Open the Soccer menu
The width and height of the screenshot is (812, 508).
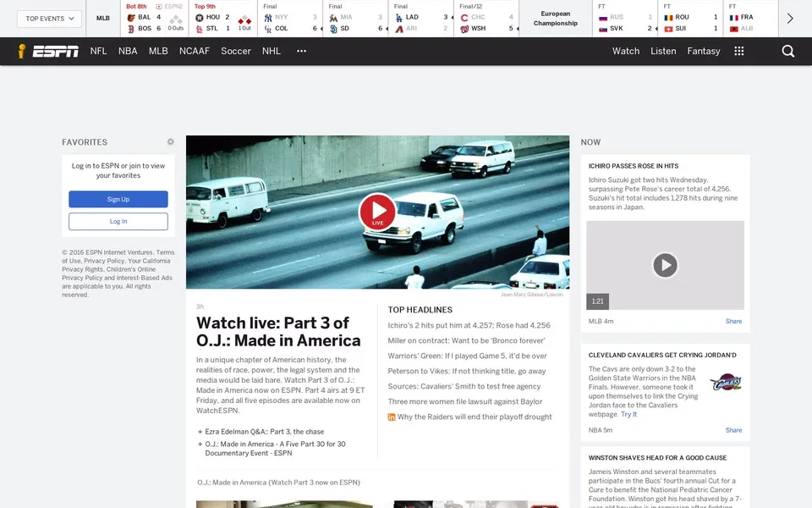point(236,51)
